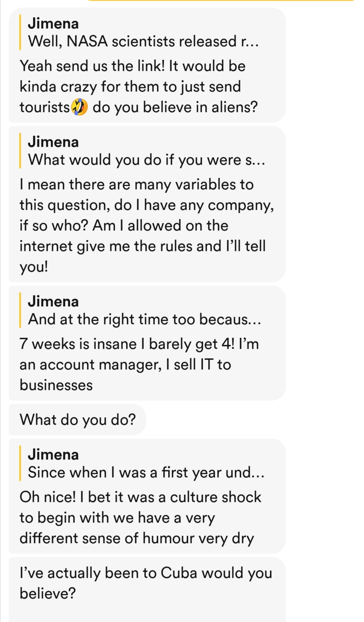The image size is (364, 622).
Task: Click the yellow quote bar beside "And at the right time"
Action: (x=20, y=310)
